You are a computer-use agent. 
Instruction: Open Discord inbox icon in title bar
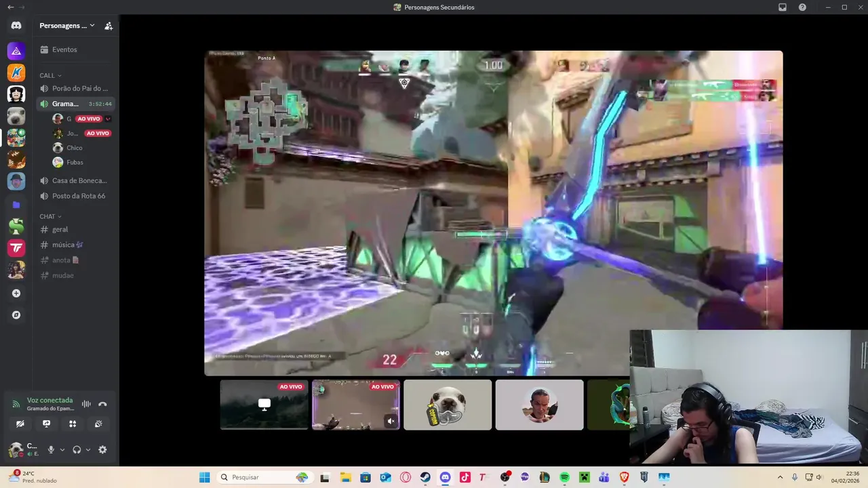tap(783, 7)
